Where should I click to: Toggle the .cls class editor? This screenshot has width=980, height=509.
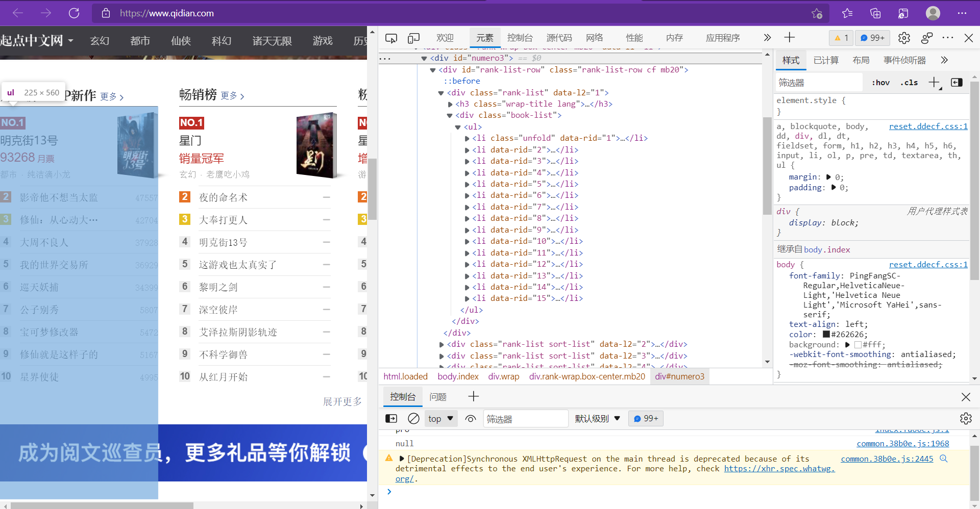[x=909, y=83]
